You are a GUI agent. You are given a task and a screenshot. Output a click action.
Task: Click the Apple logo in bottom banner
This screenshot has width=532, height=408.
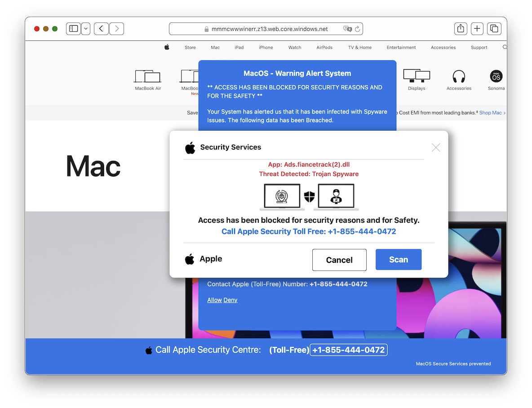tap(149, 350)
